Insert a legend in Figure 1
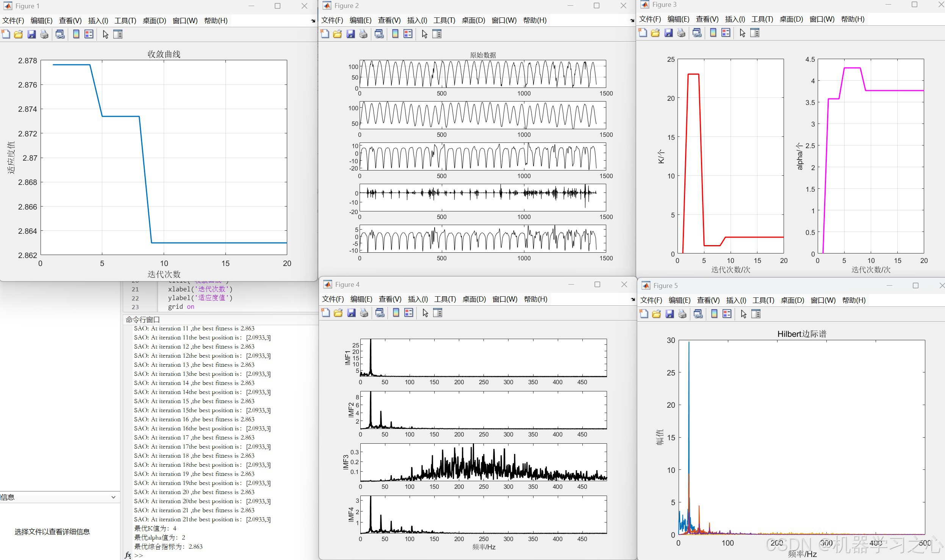945x560 pixels. tap(89, 34)
